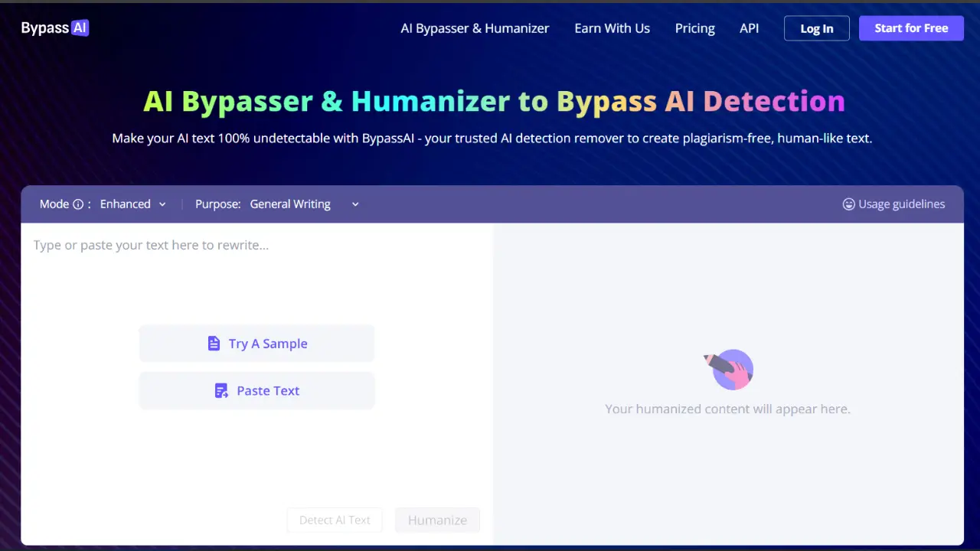Open the General Writing purpose dropdown
The width and height of the screenshot is (980, 551).
pos(304,204)
